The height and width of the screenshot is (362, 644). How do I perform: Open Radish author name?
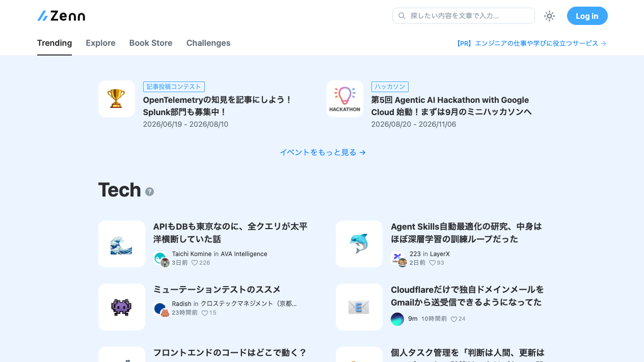[x=182, y=304]
